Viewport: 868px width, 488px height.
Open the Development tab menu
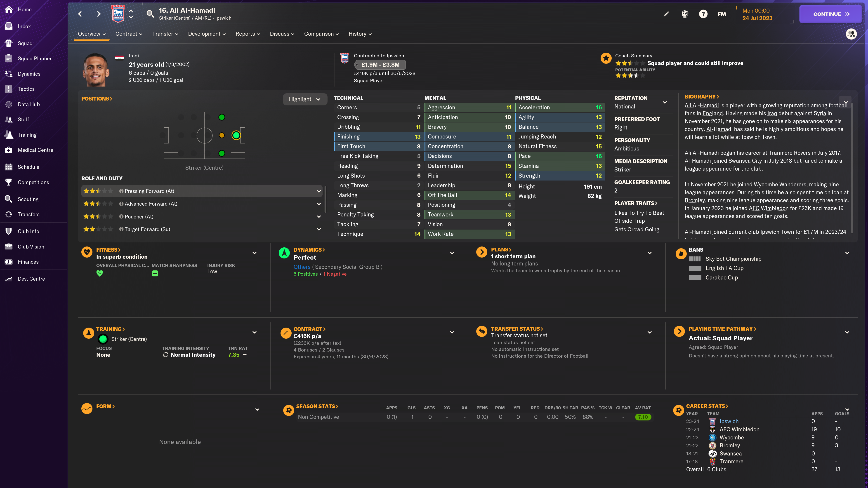(x=207, y=34)
